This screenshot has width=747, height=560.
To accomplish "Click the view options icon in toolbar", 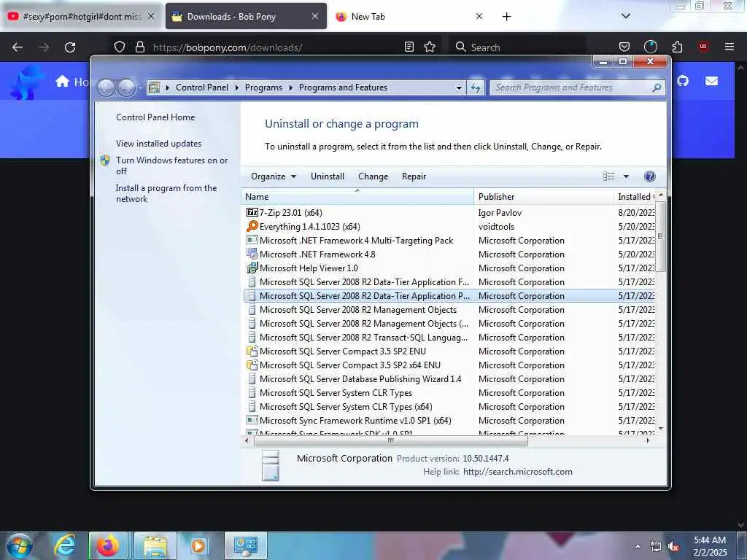I will 609,176.
